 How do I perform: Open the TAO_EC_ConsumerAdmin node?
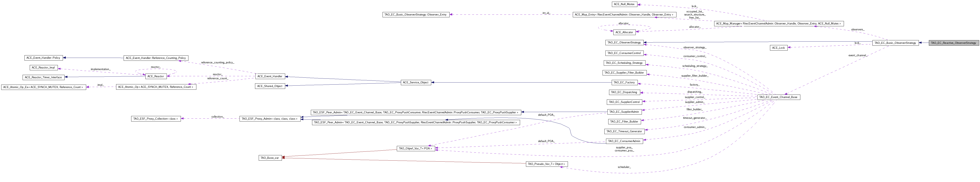(x=624, y=141)
